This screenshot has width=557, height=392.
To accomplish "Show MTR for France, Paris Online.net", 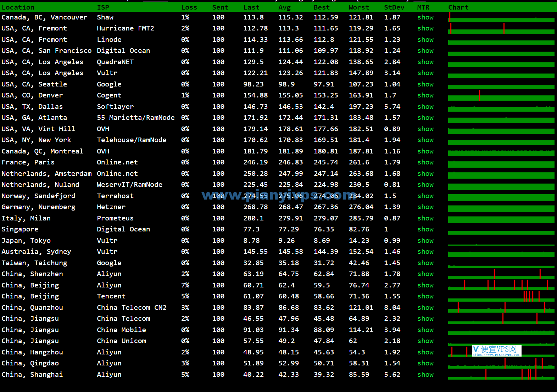I will (x=425, y=162).
